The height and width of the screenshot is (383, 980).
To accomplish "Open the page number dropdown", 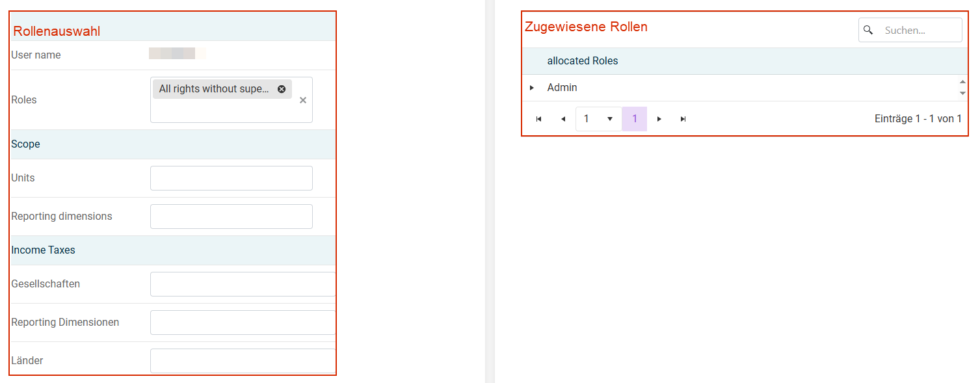I will (598, 119).
